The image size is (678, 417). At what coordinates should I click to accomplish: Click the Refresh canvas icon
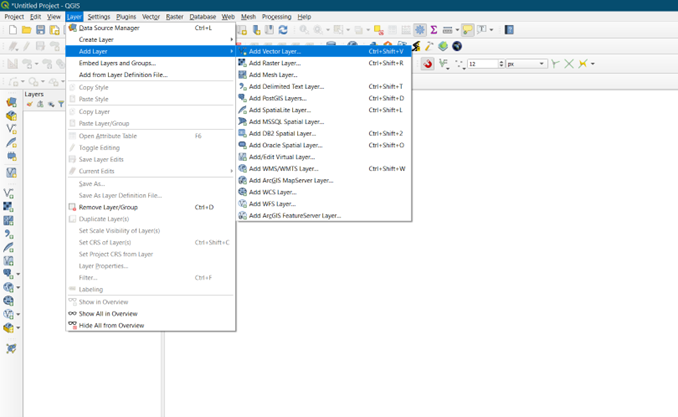tap(283, 29)
